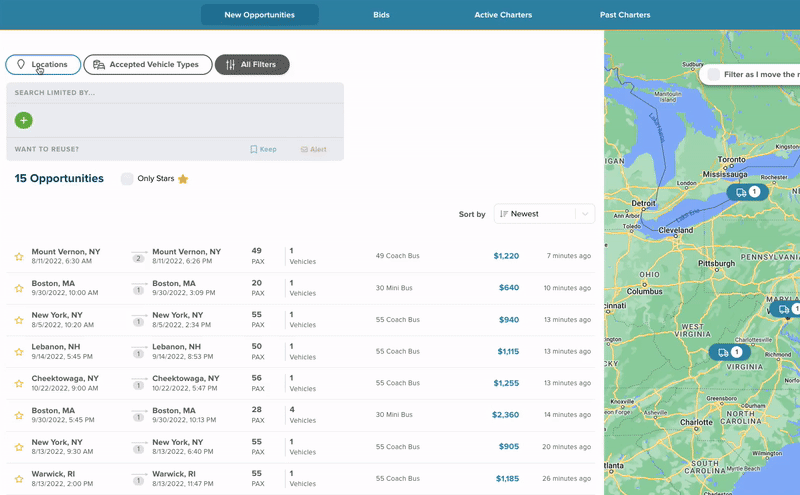Switch to the New Opportunities tab

tap(260, 15)
